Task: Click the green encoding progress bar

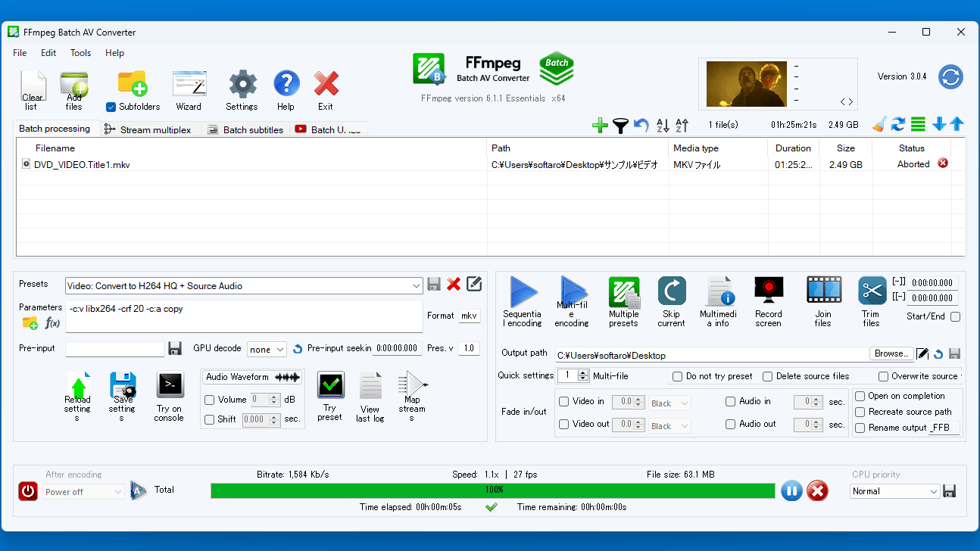Action: pyautogui.click(x=493, y=490)
